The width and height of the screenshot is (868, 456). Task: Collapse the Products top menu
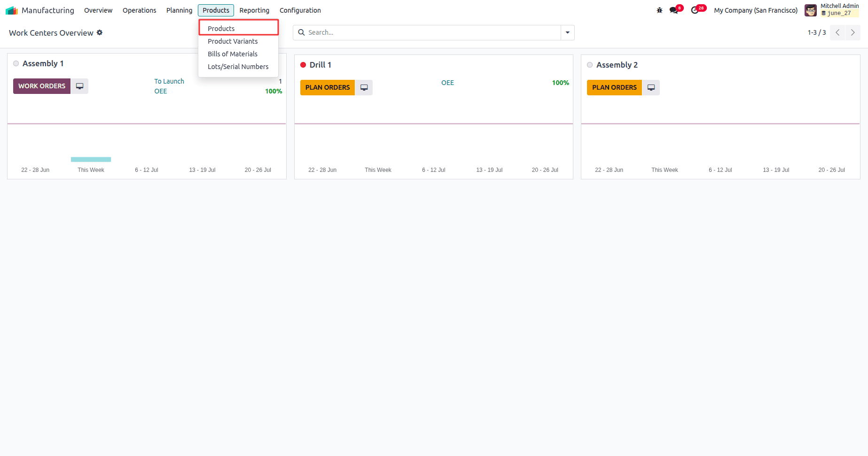pos(216,10)
